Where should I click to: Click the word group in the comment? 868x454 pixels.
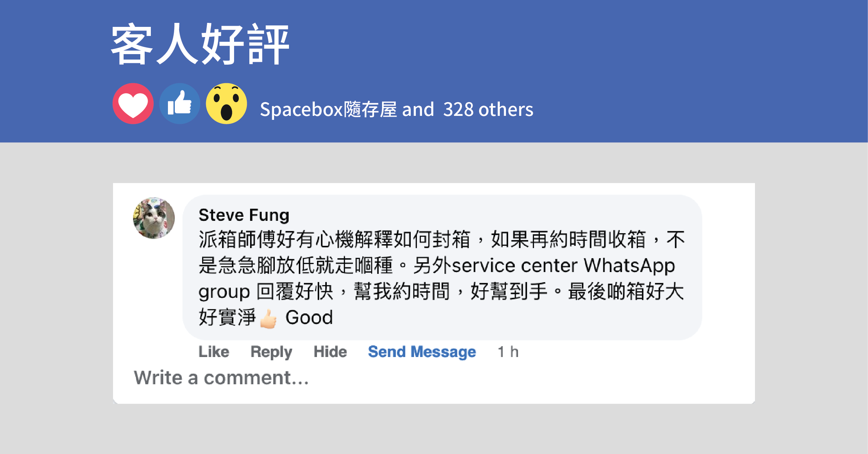(x=224, y=292)
